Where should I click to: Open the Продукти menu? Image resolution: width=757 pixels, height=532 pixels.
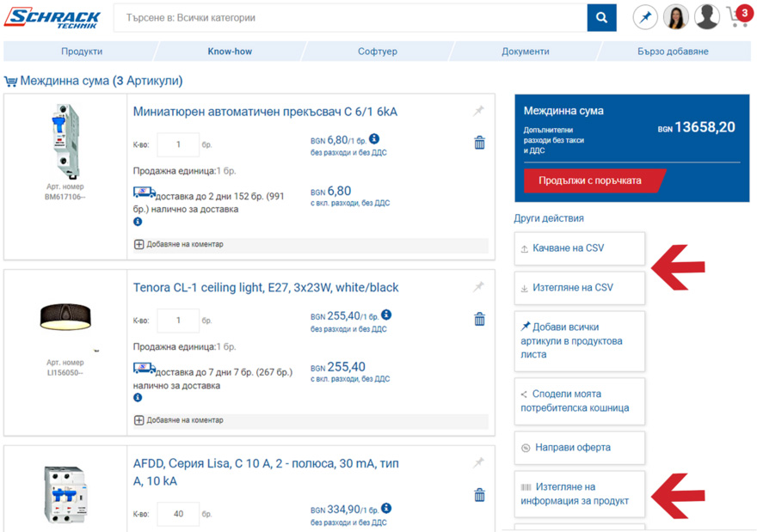pyautogui.click(x=82, y=51)
